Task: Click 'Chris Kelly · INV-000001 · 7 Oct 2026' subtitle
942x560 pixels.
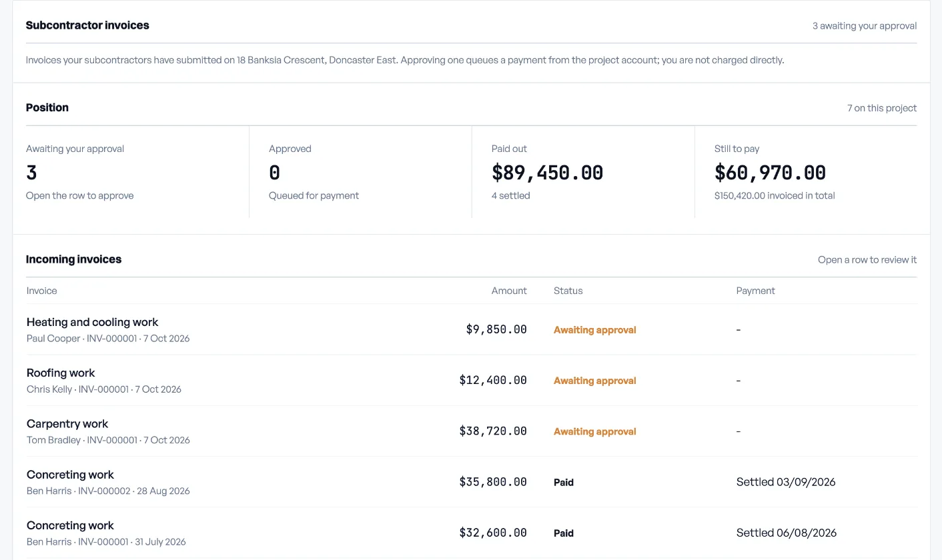Action: coord(104,389)
